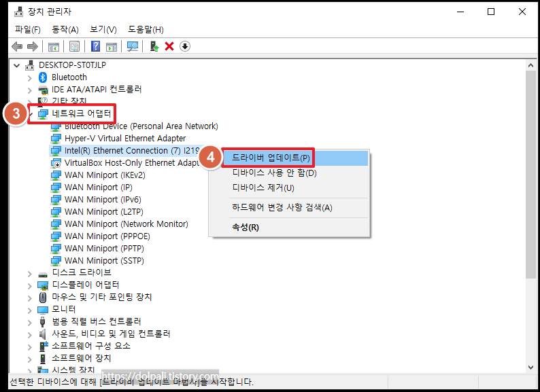Click the VirtualBox Host-Only adapter icon
This screenshot has height=392, width=540.
(56, 163)
